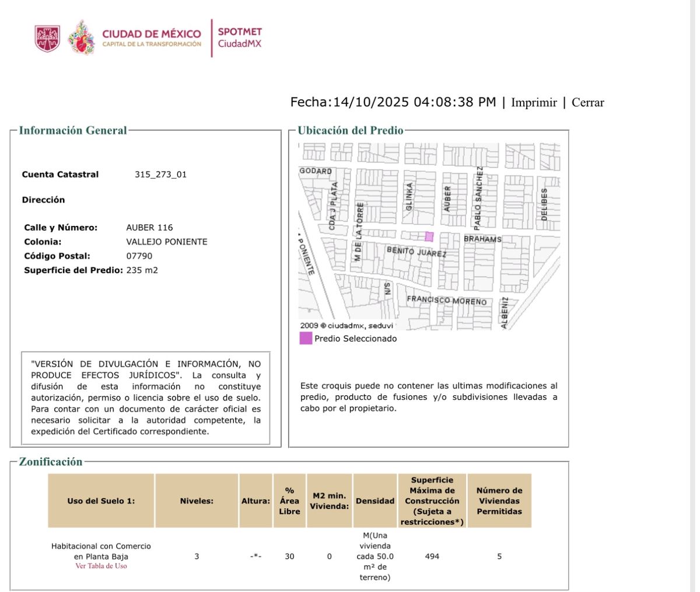Click the Superficie Máxima de Construcción header
The height and width of the screenshot is (592, 700).
432,501
